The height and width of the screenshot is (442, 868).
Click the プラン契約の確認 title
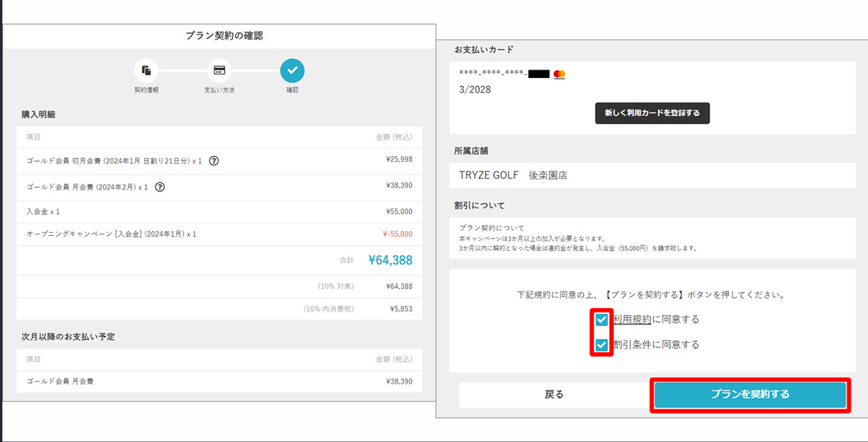[223, 36]
